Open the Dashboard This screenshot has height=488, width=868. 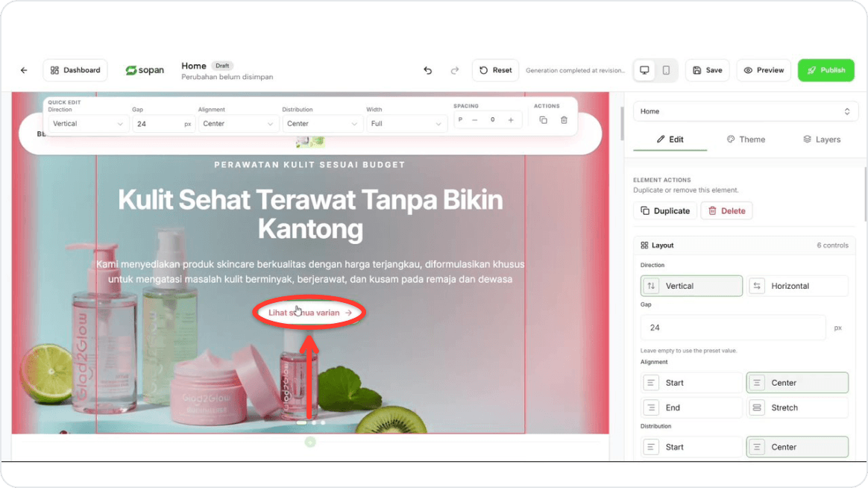tap(75, 70)
